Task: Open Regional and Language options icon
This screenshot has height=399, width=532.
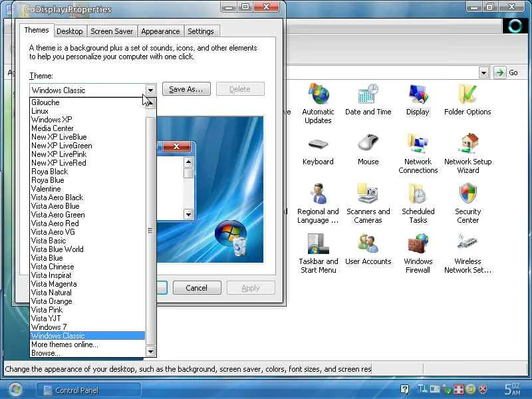Action: [x=318, y=203]
